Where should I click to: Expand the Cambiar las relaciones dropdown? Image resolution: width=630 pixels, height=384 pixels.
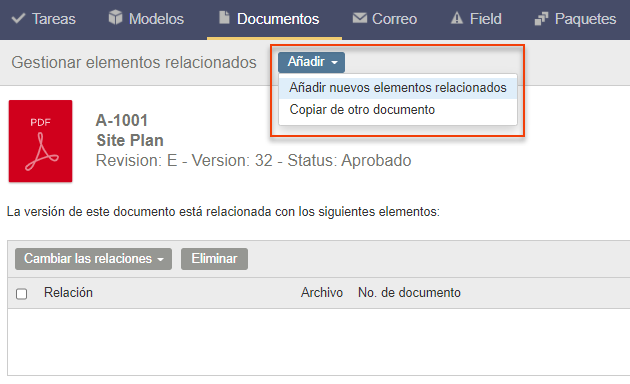tap(93, 259)
